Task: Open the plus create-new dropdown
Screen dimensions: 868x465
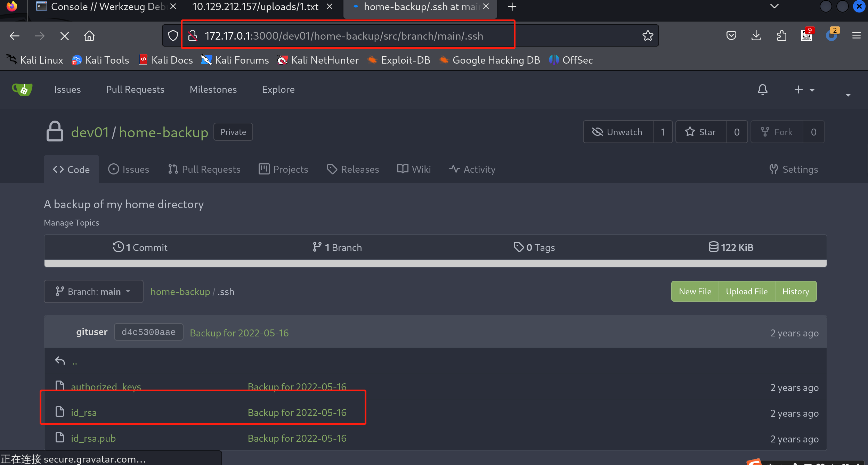Action: pos(804,90)
